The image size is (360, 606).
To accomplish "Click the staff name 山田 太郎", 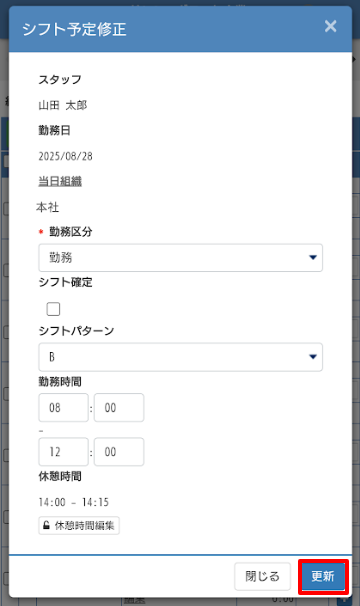I will coord(63,105).
